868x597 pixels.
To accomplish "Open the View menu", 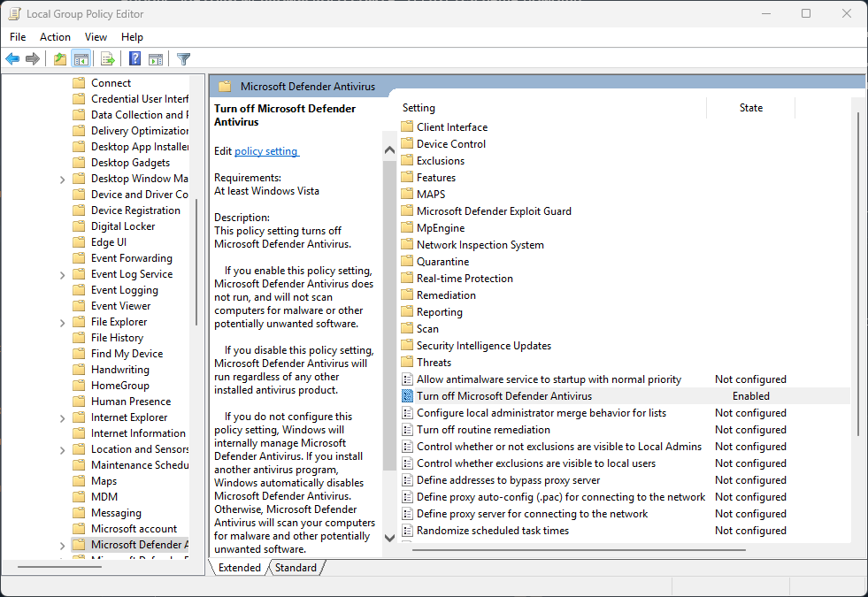I will [x=96, y=37].
